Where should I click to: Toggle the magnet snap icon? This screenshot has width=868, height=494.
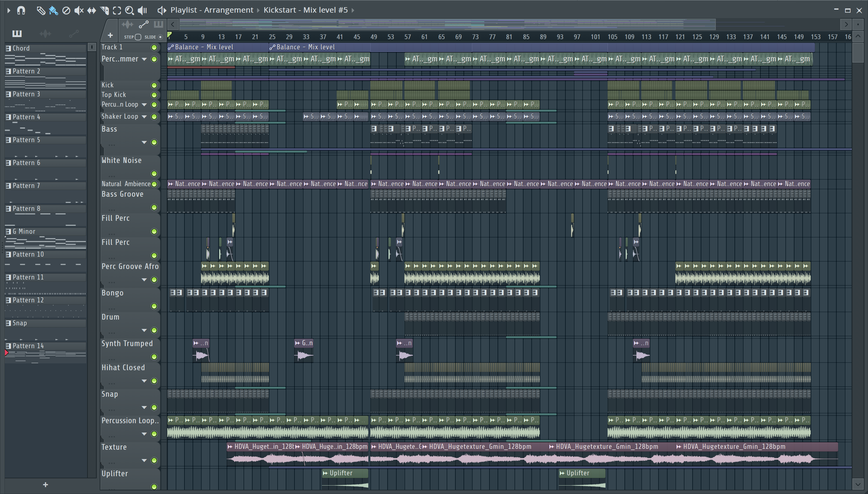point(21,10)
